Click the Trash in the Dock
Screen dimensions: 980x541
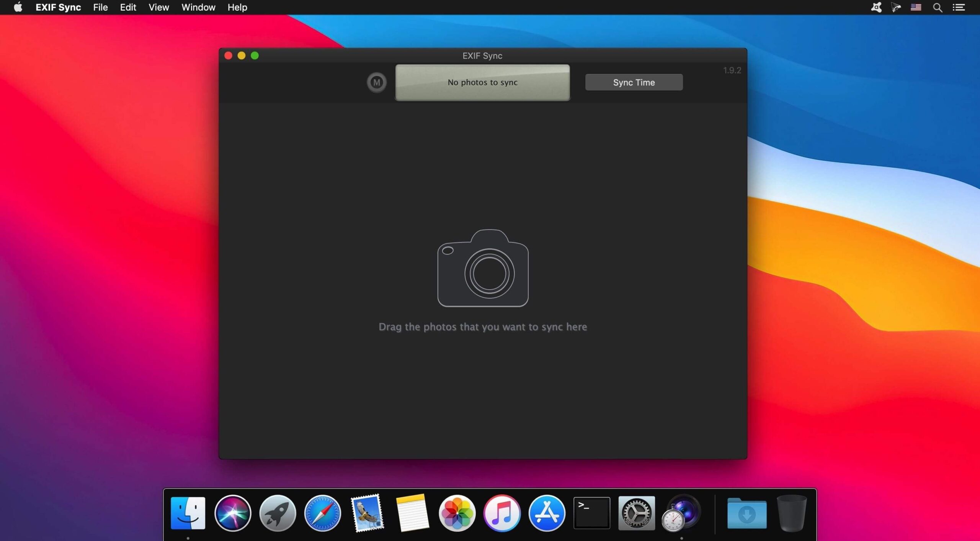pos(792,513)
